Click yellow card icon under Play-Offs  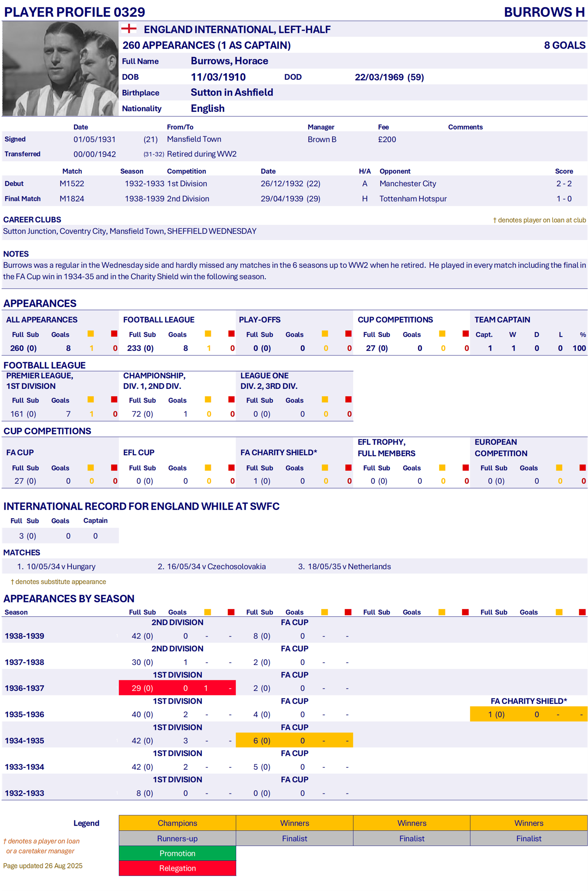pyautogui.click(x=325, y=334)
